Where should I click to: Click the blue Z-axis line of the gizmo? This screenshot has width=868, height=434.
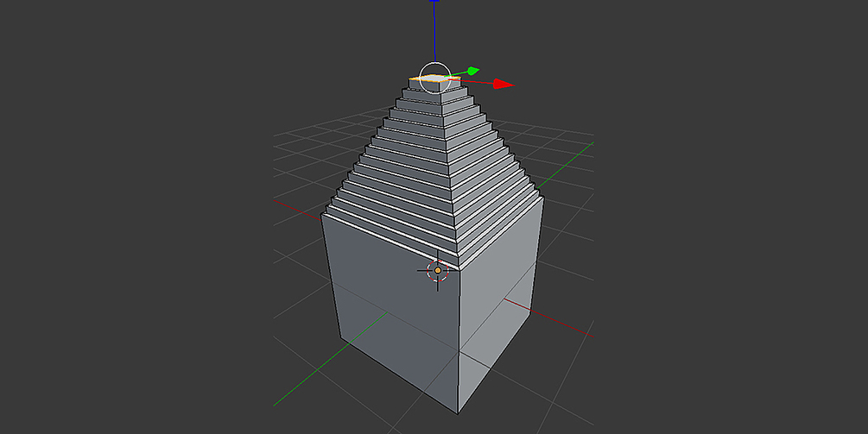point(434,32)
